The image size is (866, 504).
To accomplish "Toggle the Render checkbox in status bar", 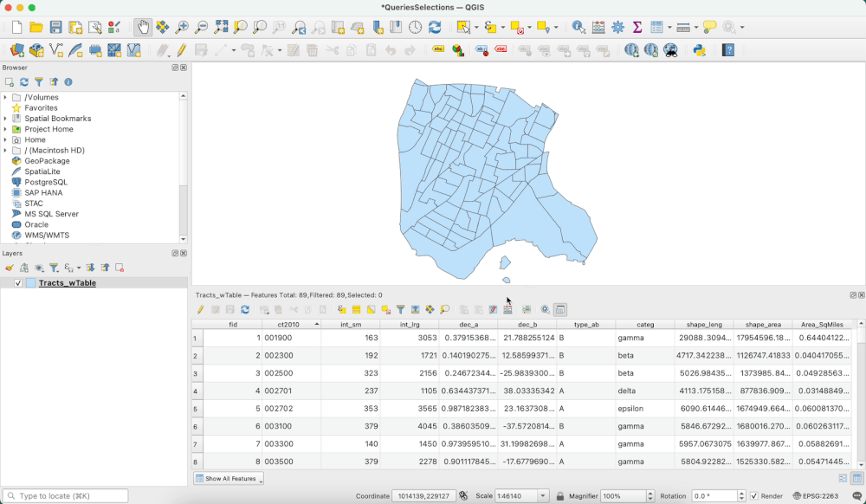I will pos(754,495).
